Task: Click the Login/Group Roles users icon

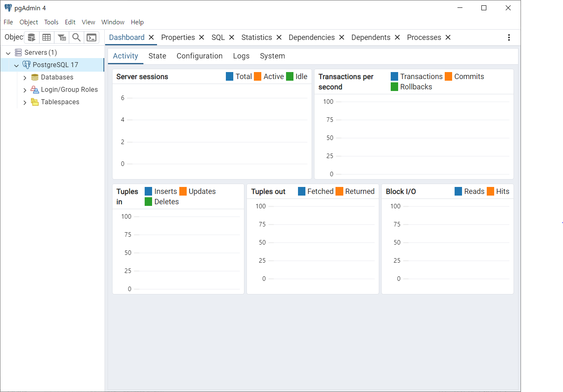Action: click(35, 89)
